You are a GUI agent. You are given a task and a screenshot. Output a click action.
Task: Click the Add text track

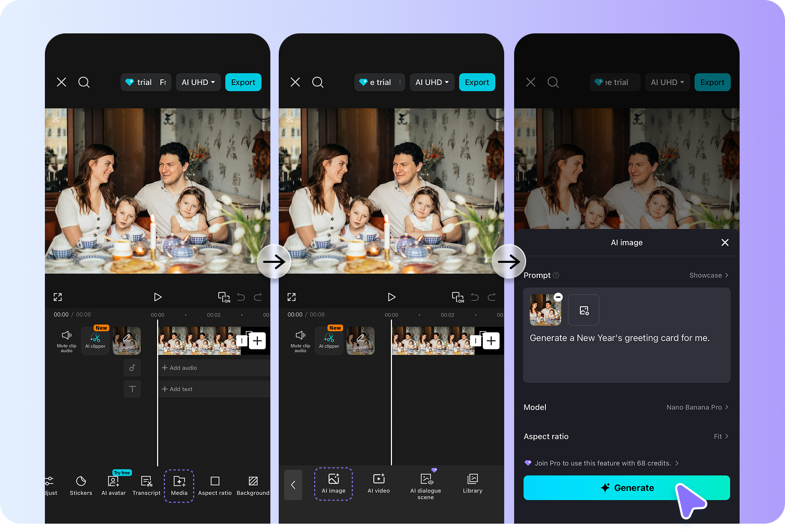pyautogui.click(x=215, y=389)
